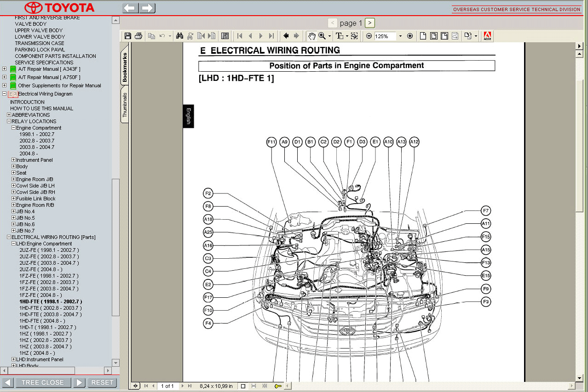Open TRANSMISSION CASE in the tree

[40, 43]
